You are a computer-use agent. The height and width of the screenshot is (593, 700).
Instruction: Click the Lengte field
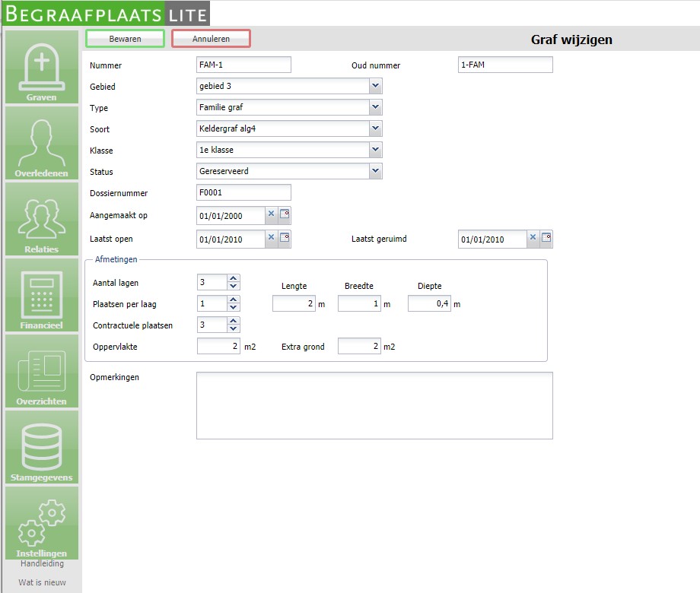(x=294, y=303)
